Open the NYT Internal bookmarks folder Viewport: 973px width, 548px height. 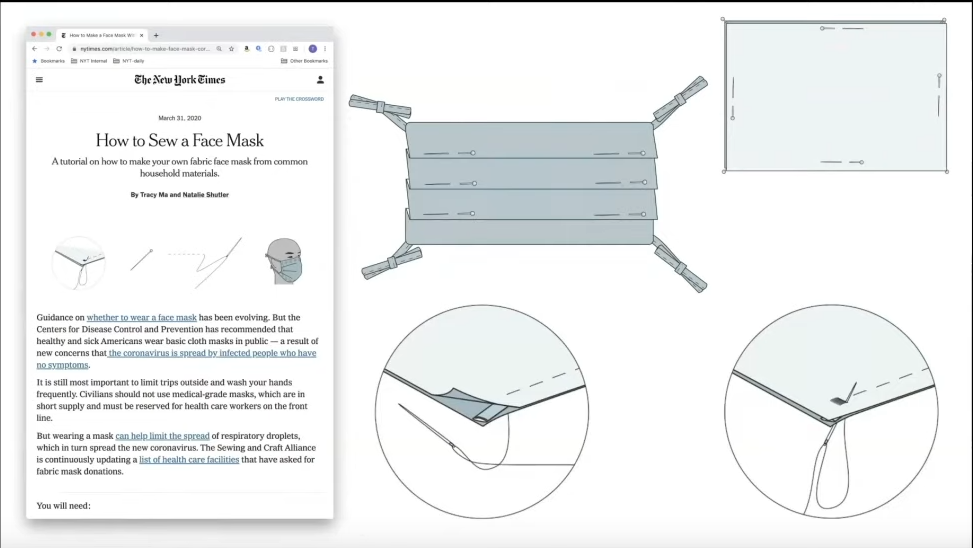click(89, 61)
